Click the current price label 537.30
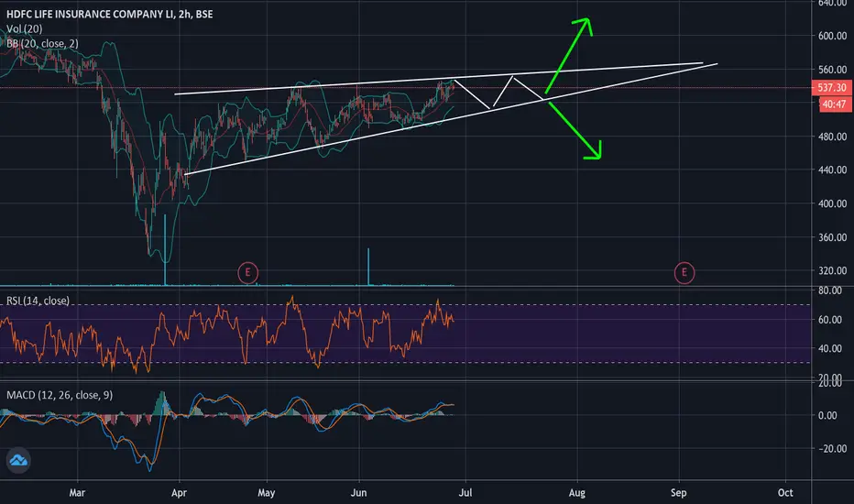Screen dimensions: 854x504 point(832,87)
